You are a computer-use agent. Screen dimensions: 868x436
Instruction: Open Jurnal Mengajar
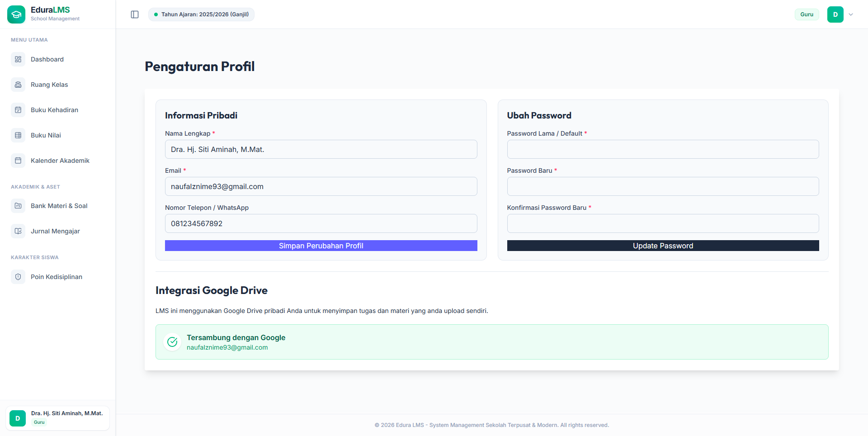58,231
